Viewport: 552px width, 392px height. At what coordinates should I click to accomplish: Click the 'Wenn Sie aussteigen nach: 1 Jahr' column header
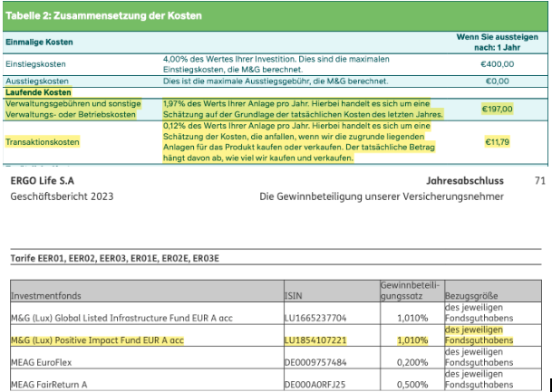[x=497, y=43]
